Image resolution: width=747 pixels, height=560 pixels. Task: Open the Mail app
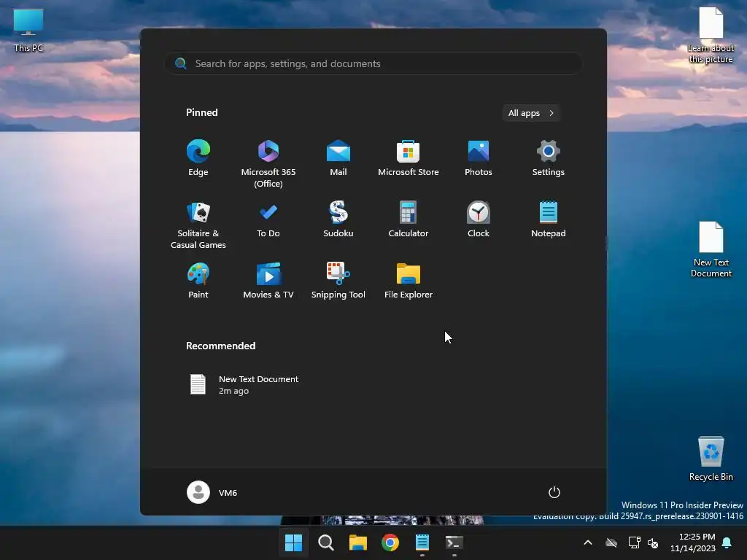pos(338,158)
